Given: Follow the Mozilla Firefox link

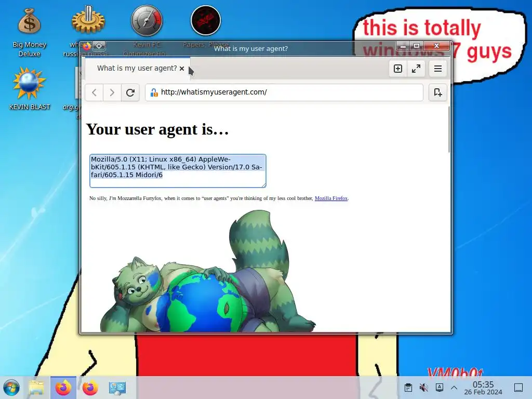Looking at the screenshot, I should tap(331, 198).
